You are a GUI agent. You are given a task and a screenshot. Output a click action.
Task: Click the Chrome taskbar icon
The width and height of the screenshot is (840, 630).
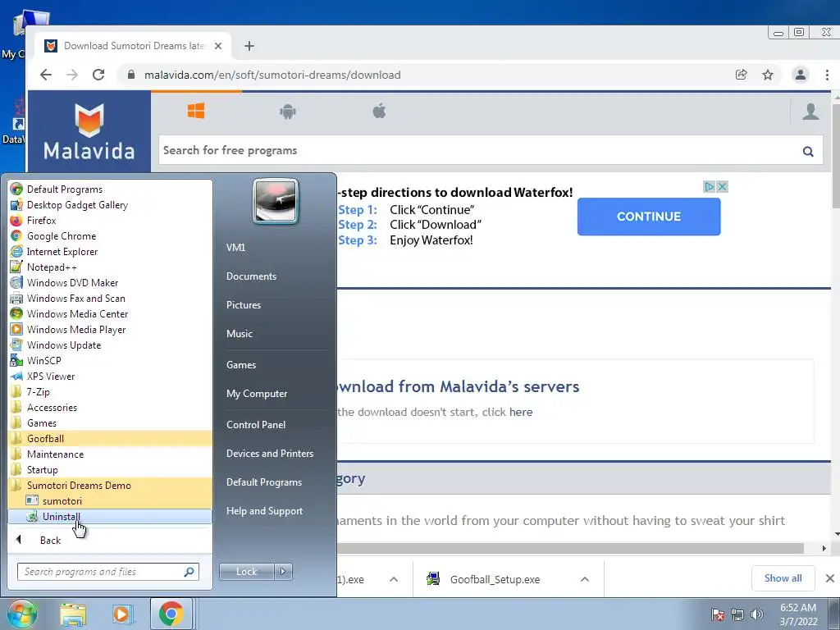pyautogui.click(x=171, y=614)
